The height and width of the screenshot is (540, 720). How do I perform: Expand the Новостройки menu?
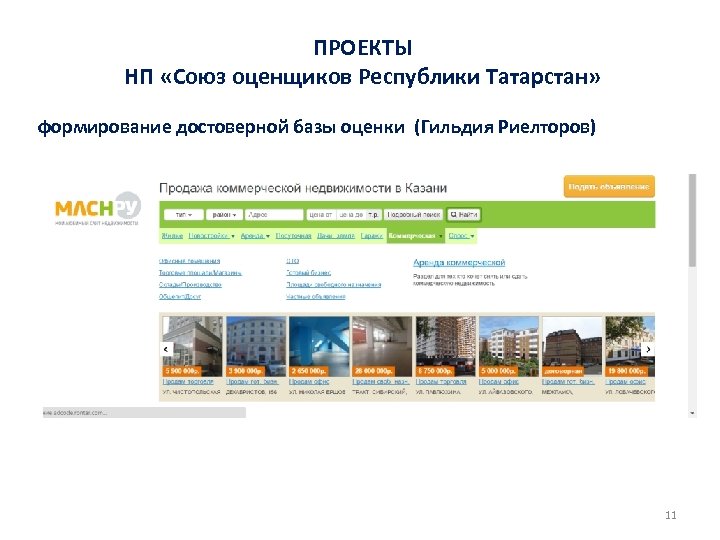[211, 236]
